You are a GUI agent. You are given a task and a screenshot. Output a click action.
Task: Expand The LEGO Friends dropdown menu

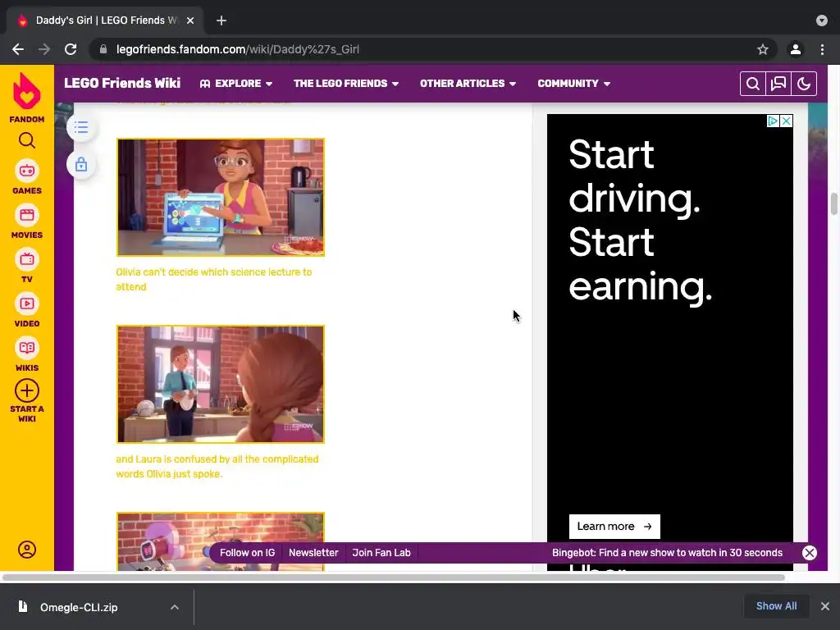tap(346, 84)
